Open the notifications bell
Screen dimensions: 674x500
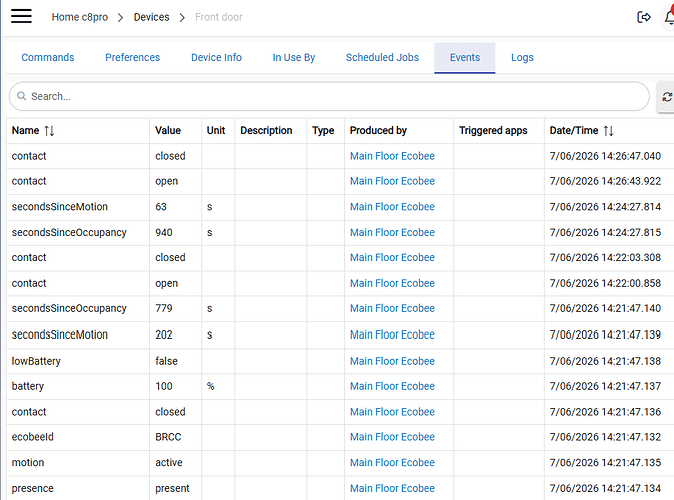coord(669,17)
